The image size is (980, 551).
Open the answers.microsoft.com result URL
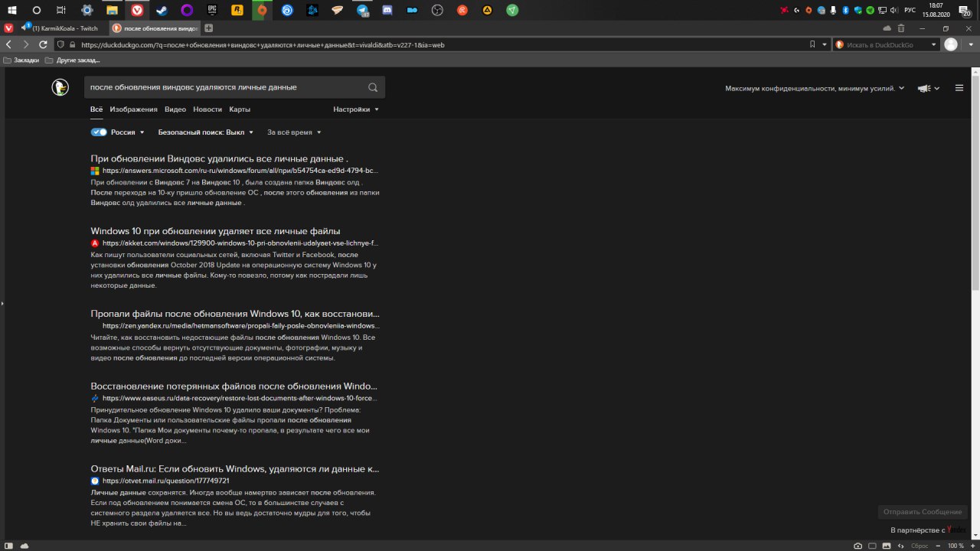tap(240, 171)
